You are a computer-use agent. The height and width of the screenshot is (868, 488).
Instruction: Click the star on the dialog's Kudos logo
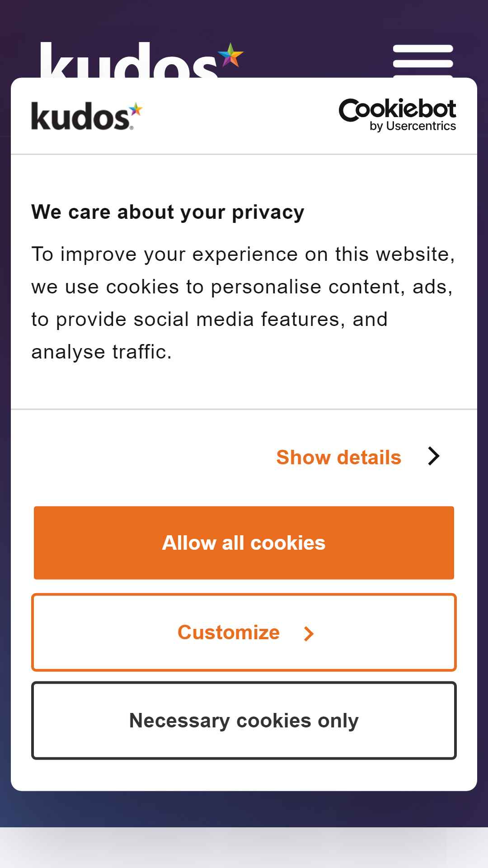coord(136,110)
